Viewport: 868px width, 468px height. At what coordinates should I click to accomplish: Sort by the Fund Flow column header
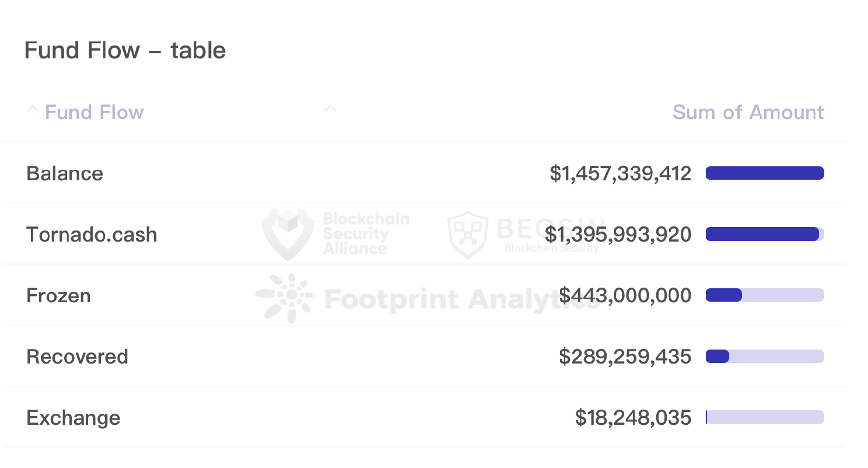coord(94,112)
